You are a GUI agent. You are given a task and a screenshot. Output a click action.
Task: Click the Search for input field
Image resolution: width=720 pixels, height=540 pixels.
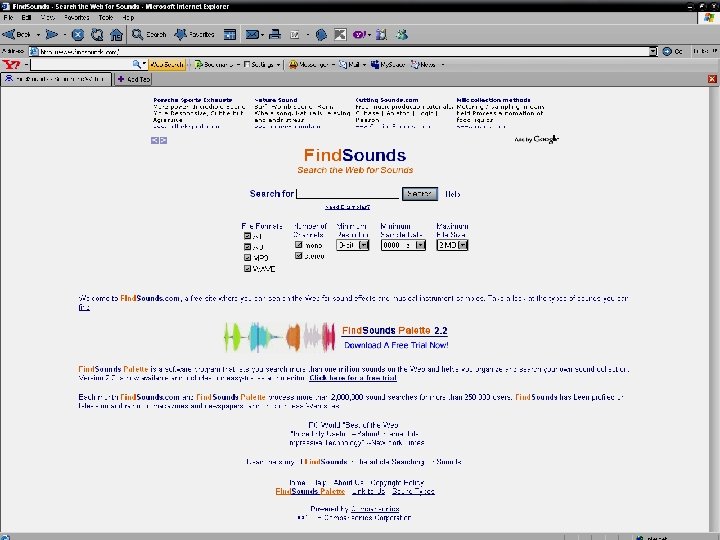(348, 194)
